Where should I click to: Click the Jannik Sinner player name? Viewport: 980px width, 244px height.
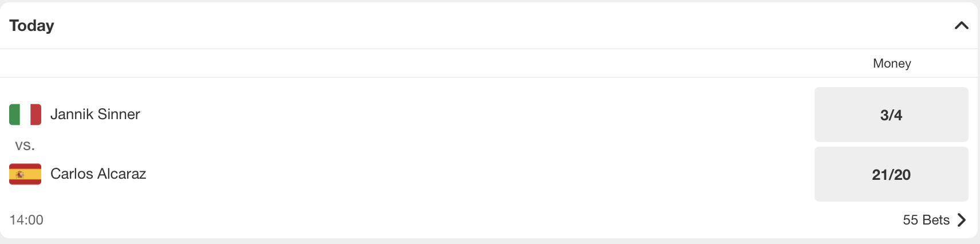95,114
